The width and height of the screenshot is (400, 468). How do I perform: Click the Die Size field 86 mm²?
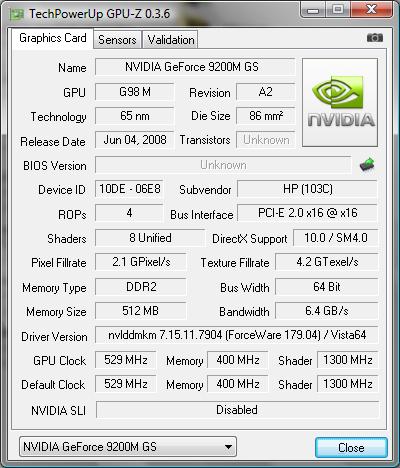click(x=266, y=116)
